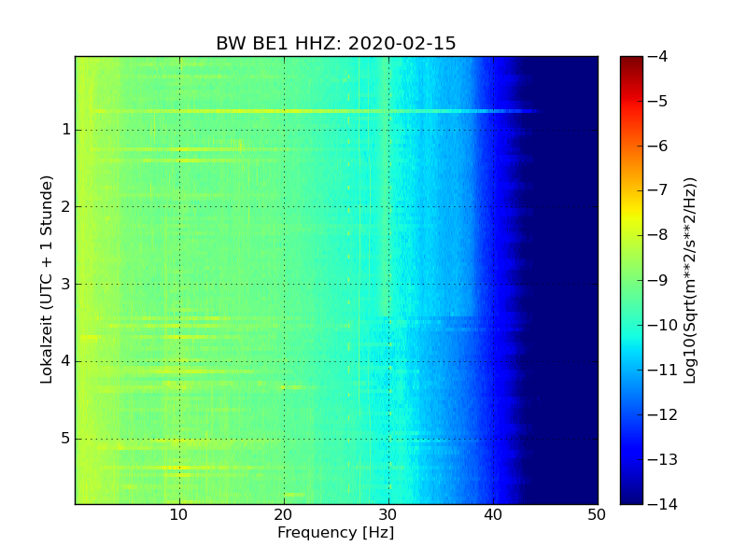Click the colorbar tick label −8
This screenshot has height=560, width=747.
coord(658,235)
